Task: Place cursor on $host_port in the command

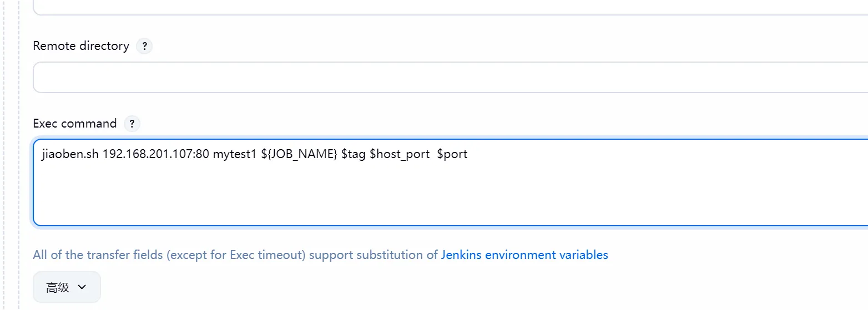Action: point(400,154)
